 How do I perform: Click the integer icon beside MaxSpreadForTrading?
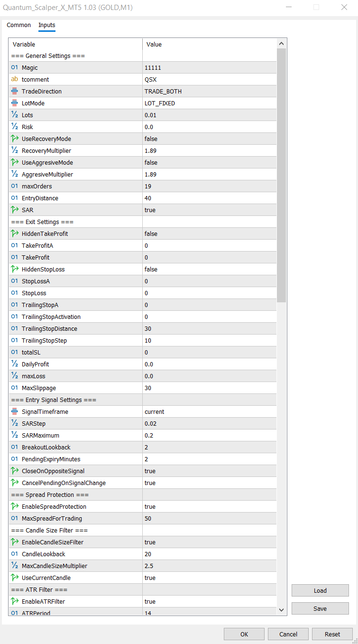[x=14, y=519]
